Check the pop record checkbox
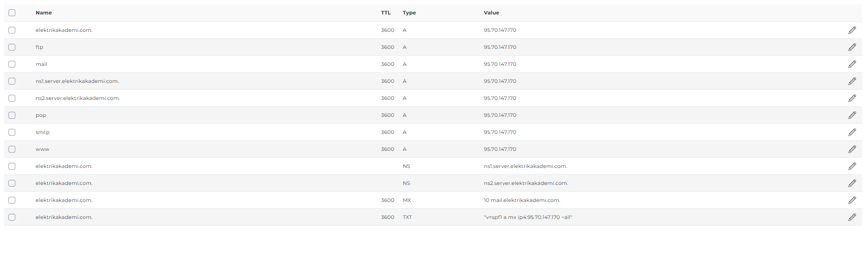The image size is (868, 264). point(12,115)
